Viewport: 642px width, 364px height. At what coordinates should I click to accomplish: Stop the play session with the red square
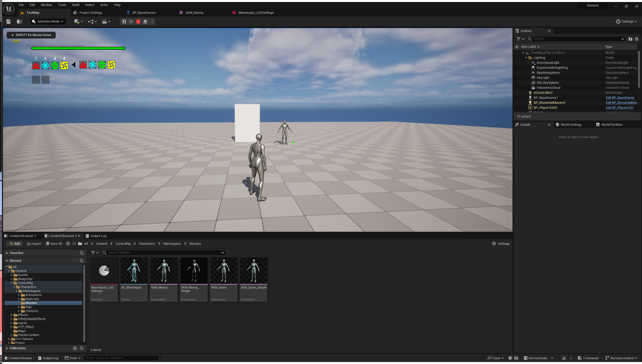[x=138, y=21]
